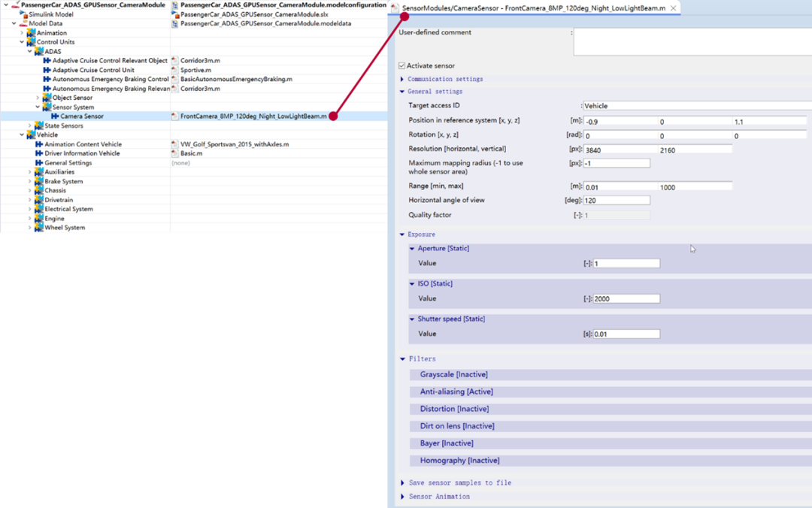Image resolution: width=812 pixels, height=508 pixels.
Task: Collapse the Sensor System tree node
Action: pos(38,107)
